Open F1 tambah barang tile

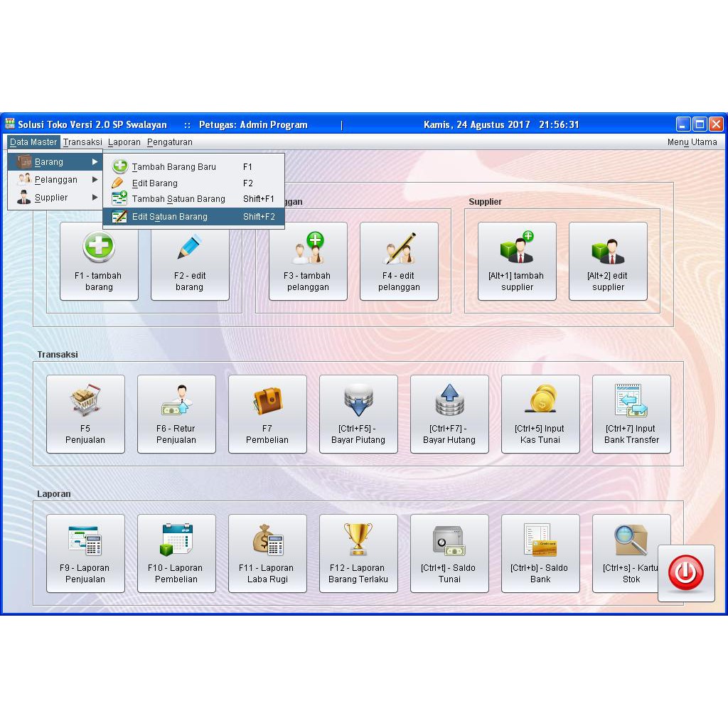point(99,264)
